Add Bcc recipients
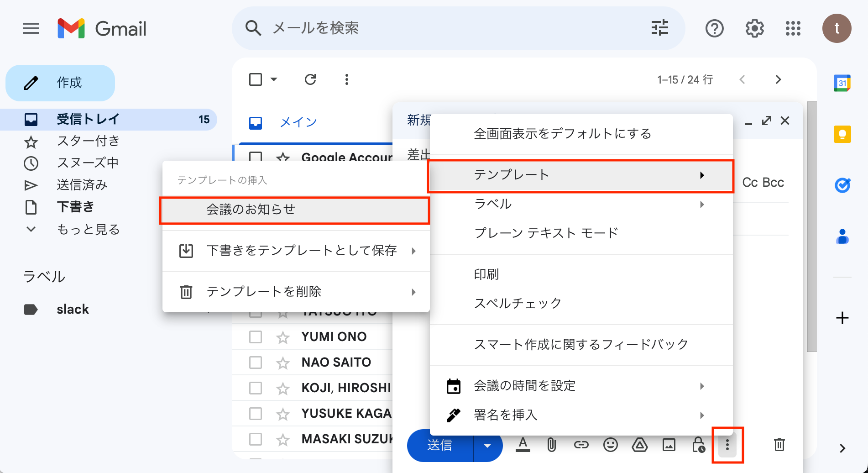 click(x=773, y=183)
